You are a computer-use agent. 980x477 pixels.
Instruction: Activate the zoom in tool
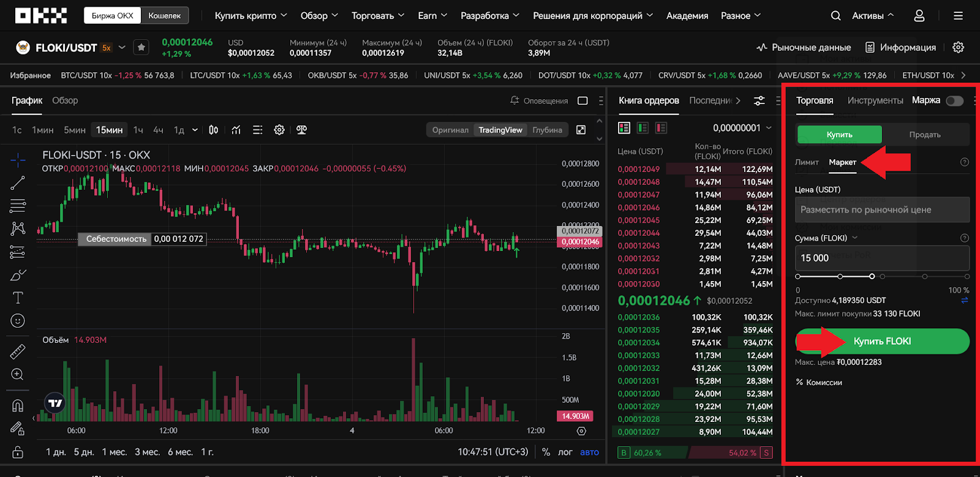coord(18,374)
